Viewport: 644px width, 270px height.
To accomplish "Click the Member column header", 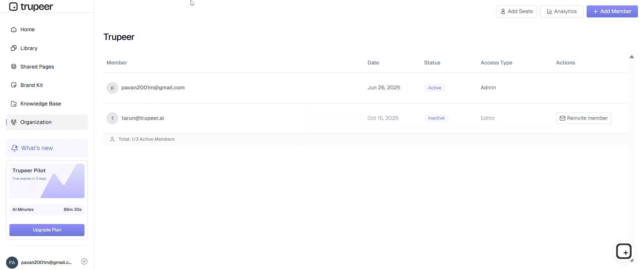I will pyautogui.click(x=117, y=63).
